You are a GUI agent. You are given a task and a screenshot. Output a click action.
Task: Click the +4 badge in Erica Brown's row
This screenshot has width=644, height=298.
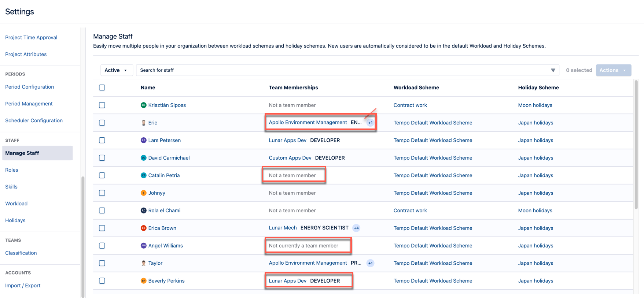[356, 228]
